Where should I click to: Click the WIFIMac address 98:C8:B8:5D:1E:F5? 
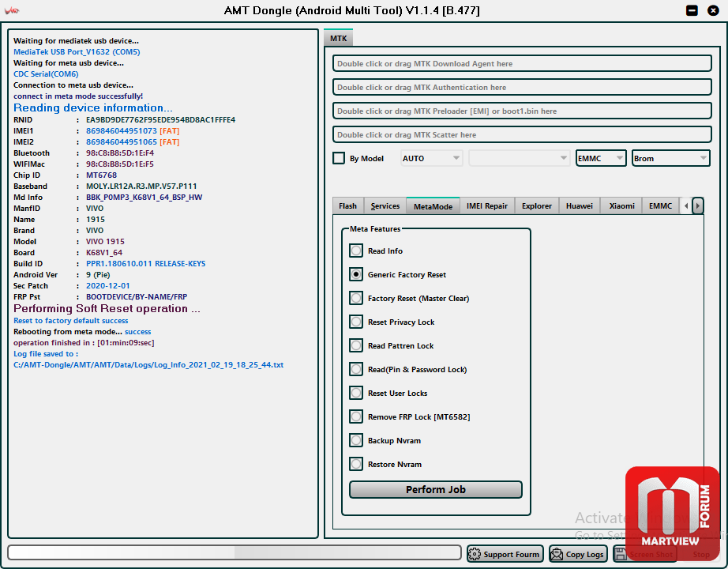coord(120,164)
